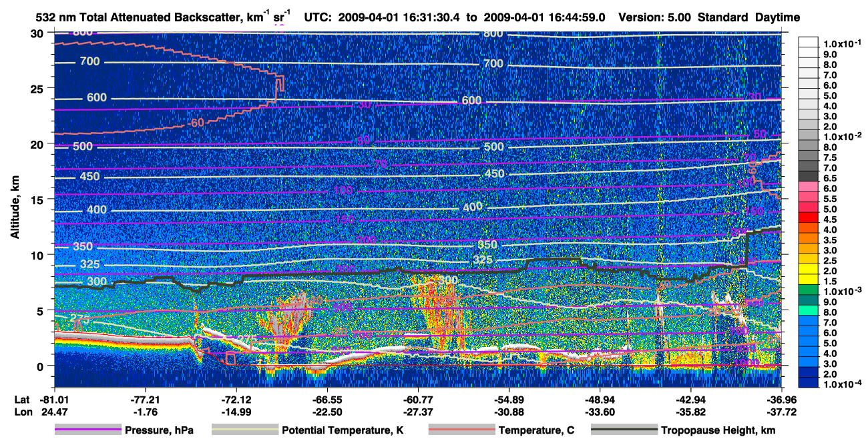Viewport: 868px width, 445px height.
Task: Click the Potential Temperature legend line sample
Action: (x=244, y=430)
